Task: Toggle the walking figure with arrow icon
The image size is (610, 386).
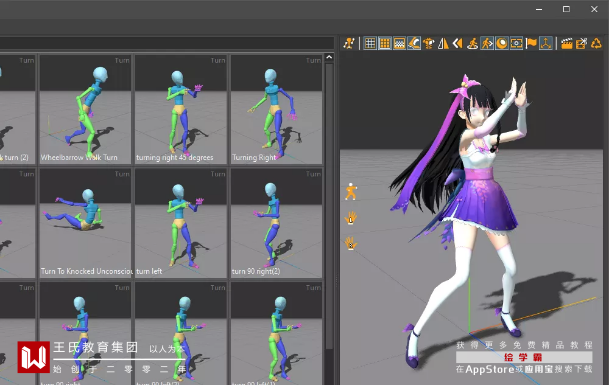Action: tap(487, 43)
